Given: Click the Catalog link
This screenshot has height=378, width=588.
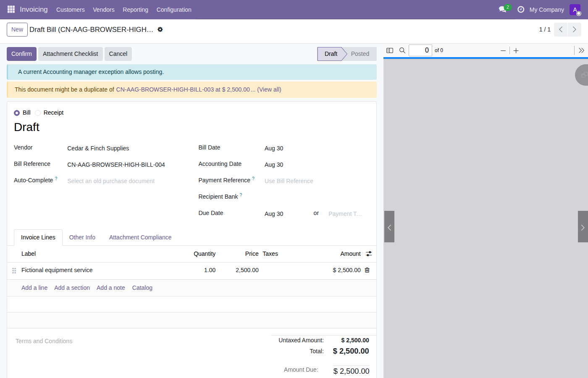Looking at the screenshot, I should (142, 288).
